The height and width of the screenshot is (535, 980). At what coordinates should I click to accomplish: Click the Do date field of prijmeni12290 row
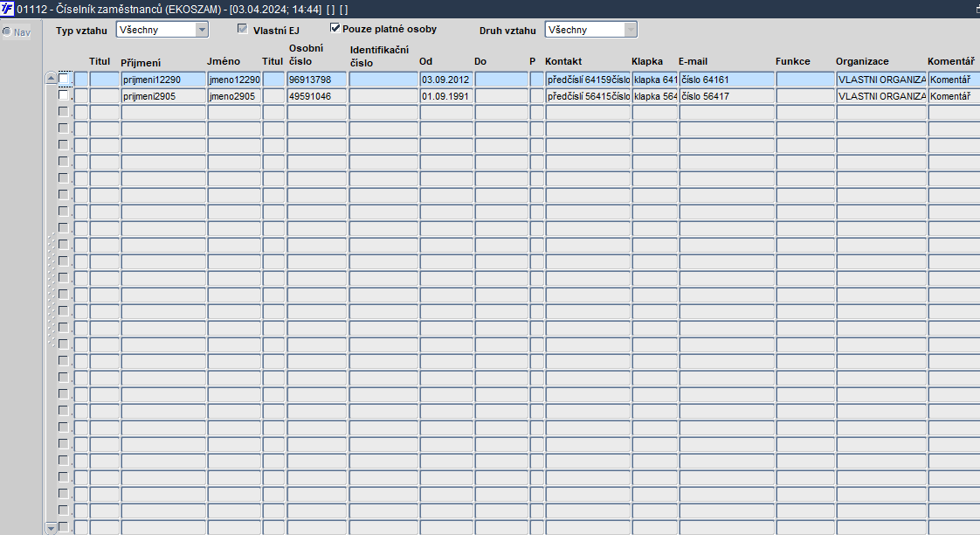[x=502, y=80]
